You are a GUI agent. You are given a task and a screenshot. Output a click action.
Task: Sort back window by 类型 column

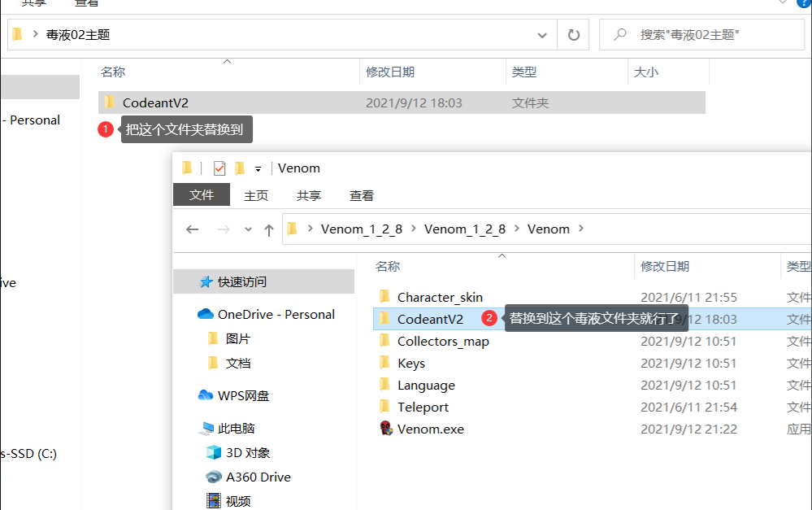[524, 72]
